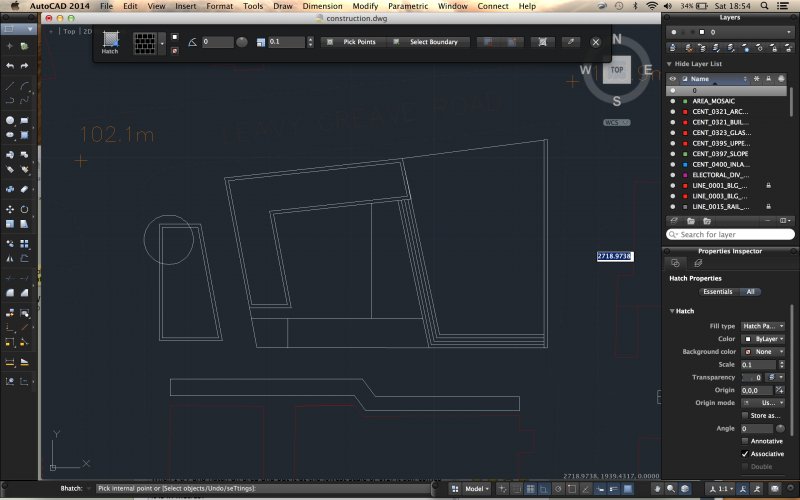Select the Erase tool
This screenshot has width=800, height=500.
tap(24, 189)
